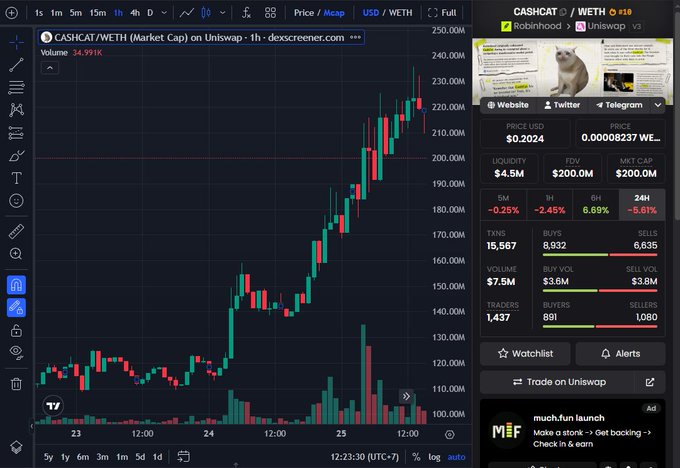Select the 15m timeframe
The height and width of the screenshot is (468, 680).
98,13
